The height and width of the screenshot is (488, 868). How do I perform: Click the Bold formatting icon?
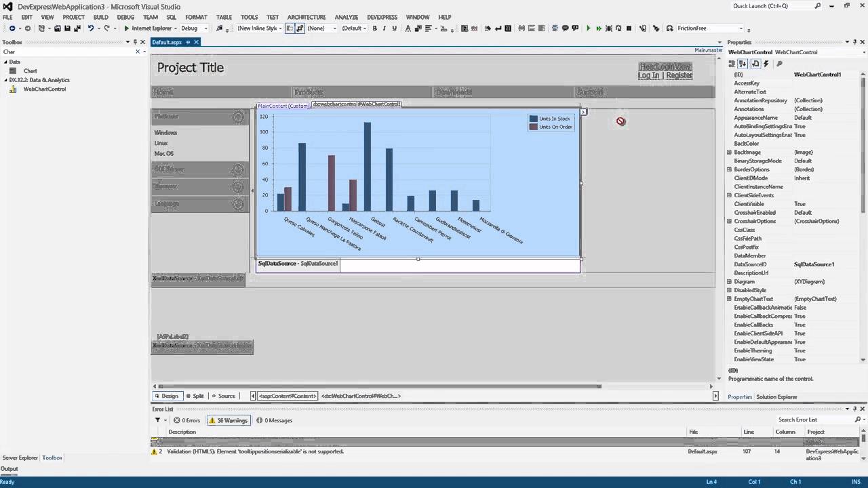coord(374,28)
